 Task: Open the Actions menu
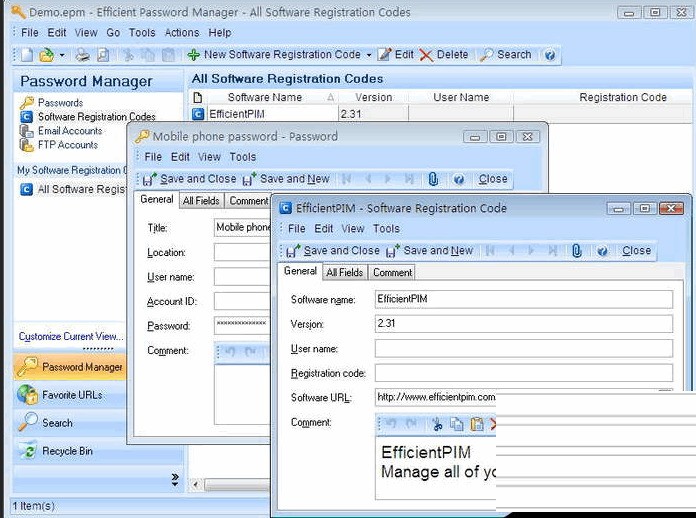(182, 32)
